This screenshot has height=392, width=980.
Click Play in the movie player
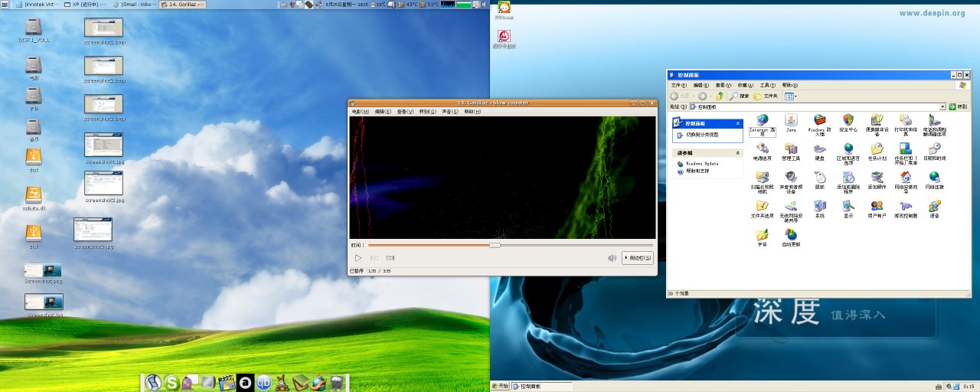coord(358,258)
